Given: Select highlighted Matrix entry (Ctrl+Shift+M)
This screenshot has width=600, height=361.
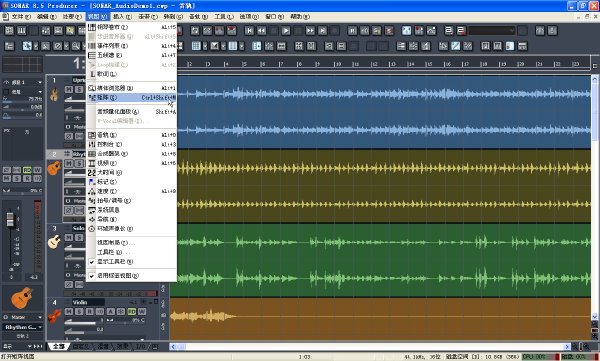Looking at the screenshot, I should [132, 98].
